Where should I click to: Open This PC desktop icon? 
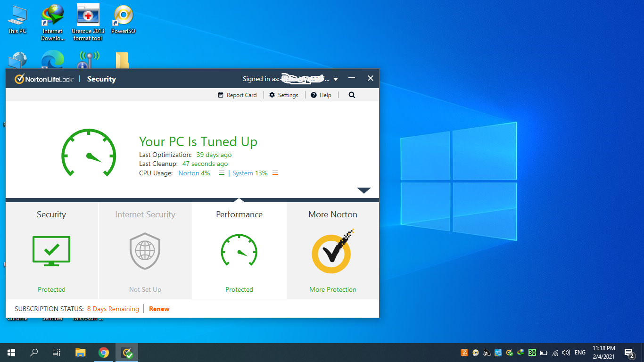point(17,19)
